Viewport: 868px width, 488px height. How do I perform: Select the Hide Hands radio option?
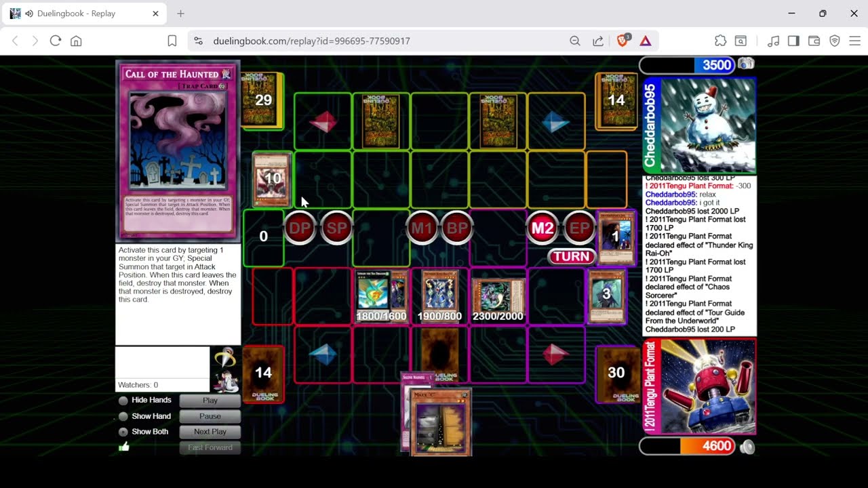[x=123, y=401]
